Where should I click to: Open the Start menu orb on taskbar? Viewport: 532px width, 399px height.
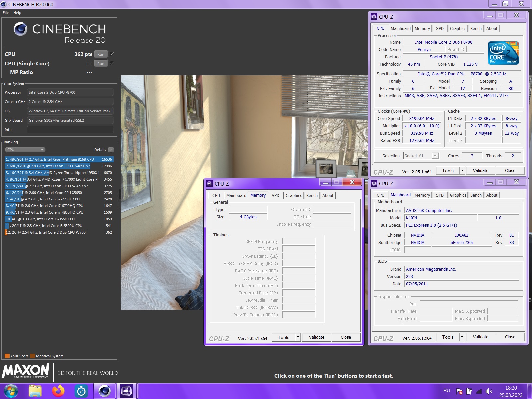[11, 391]
